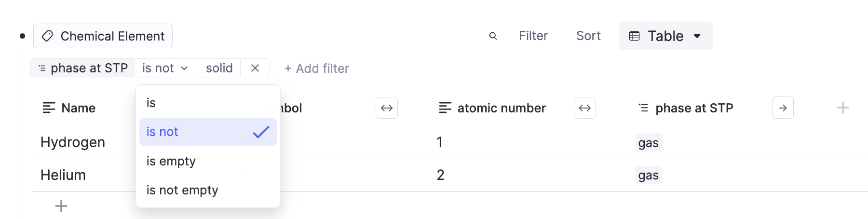868x219 pixels.
Task: Click the plus icon to add column
Action: click(842, 108)
